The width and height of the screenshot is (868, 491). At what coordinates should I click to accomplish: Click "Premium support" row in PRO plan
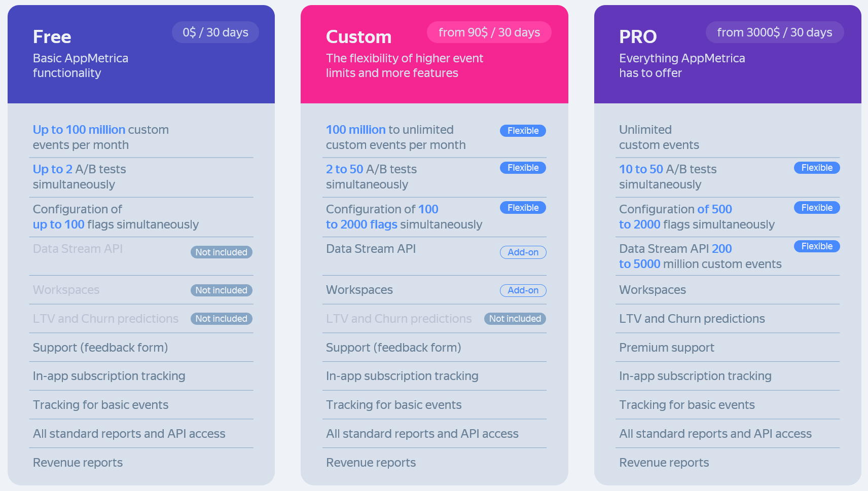[666, 348]
